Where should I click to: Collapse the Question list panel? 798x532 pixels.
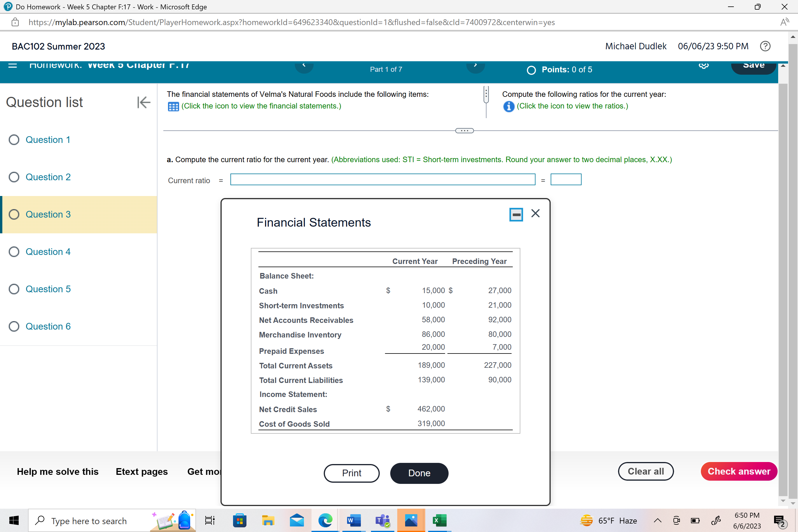(x=143, y=102)
